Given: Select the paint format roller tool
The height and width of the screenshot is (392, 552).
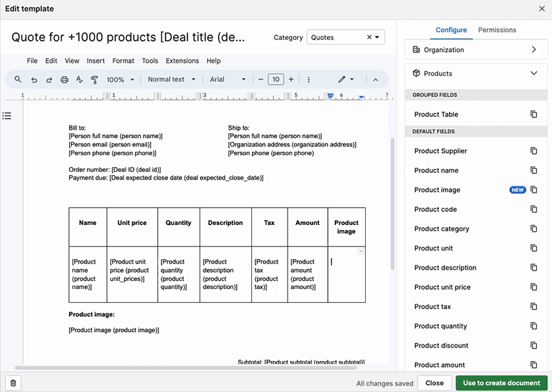Looking at the screenshot, I should pyautogui.click(x=95, y=79).
